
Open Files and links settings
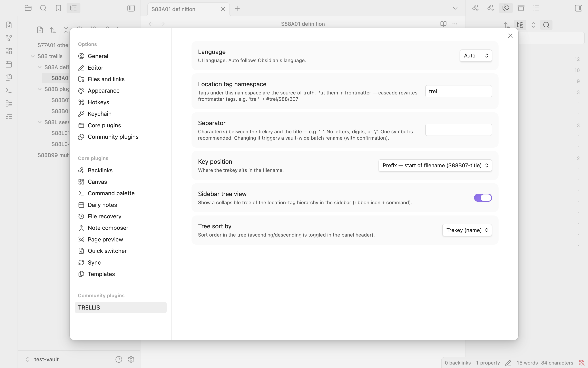pyautogui.click(x=120, y=79)
